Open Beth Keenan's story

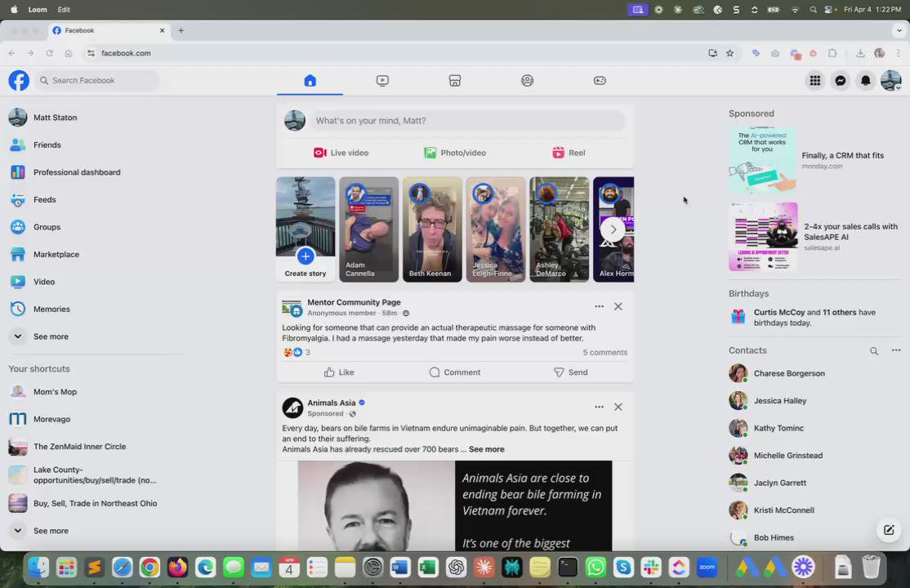click(x=432, y=229)
